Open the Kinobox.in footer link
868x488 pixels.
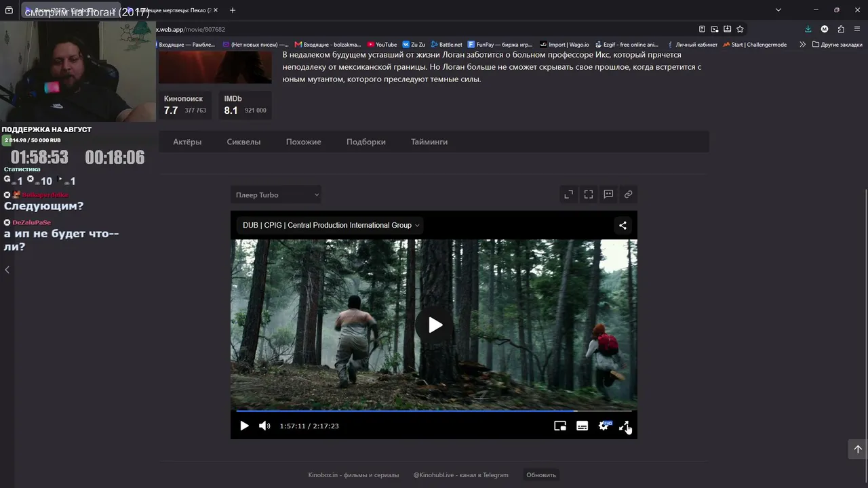pos(353,475)
